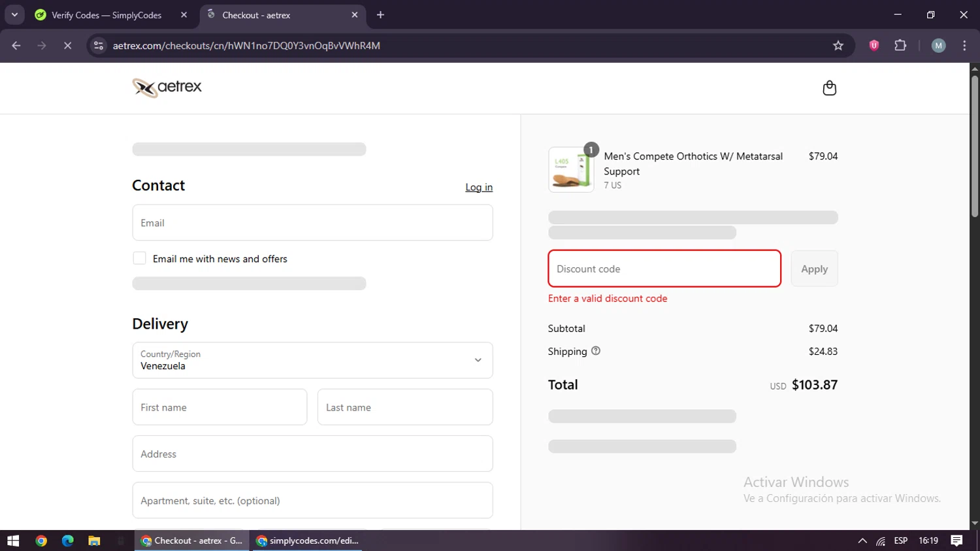Go back to the previous page
The height and width of the screenshot is (551, 980).
pos(16,46)
